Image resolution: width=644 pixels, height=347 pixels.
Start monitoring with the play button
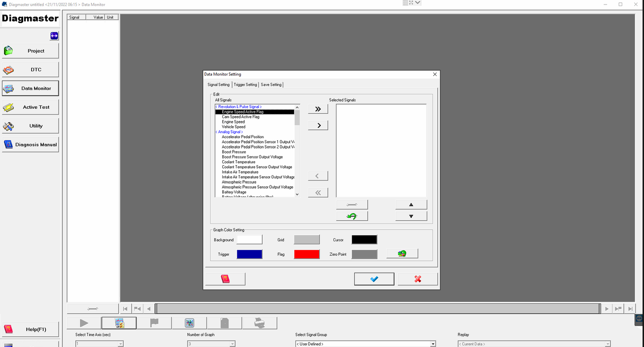84,323
